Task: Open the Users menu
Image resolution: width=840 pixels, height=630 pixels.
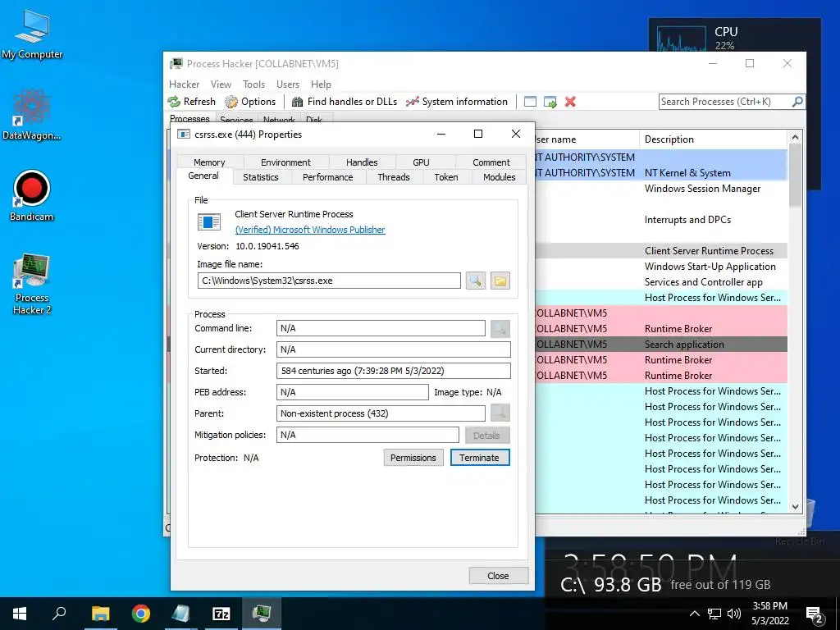Action: 288,84
